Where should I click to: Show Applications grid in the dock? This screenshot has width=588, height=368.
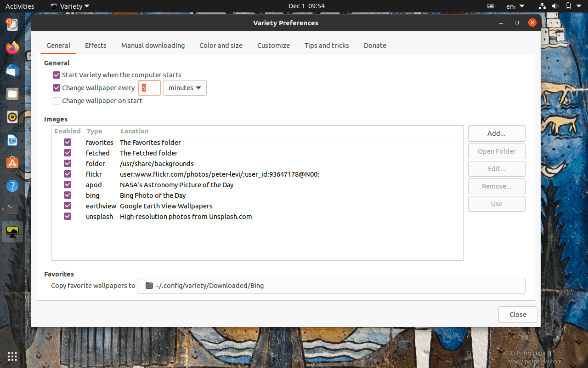coord(12,356)
